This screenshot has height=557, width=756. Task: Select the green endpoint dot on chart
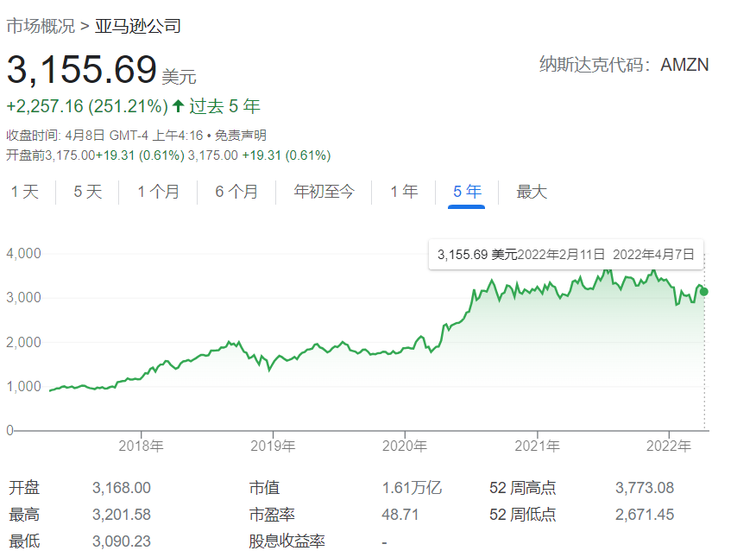pyautogui.click(x=704, y=293)
